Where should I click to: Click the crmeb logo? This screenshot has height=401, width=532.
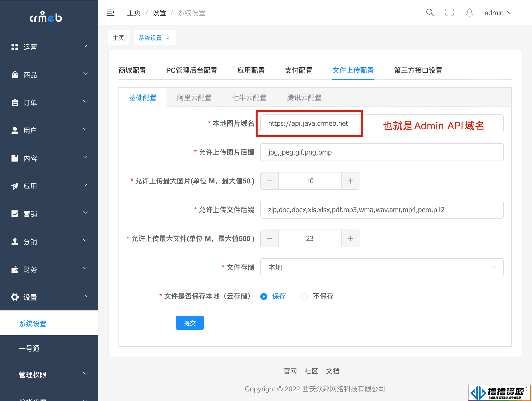click(x=46, y=17)
